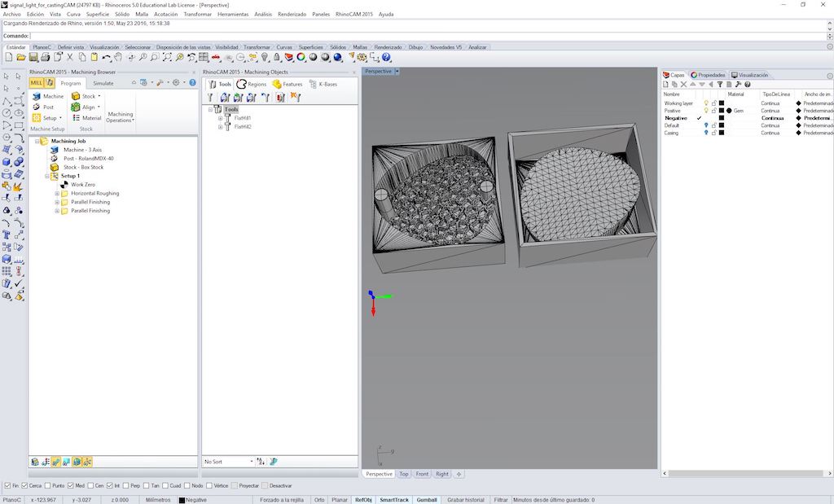
Task: Enable the Perp object snap checkbox
Action: point(126,485)
